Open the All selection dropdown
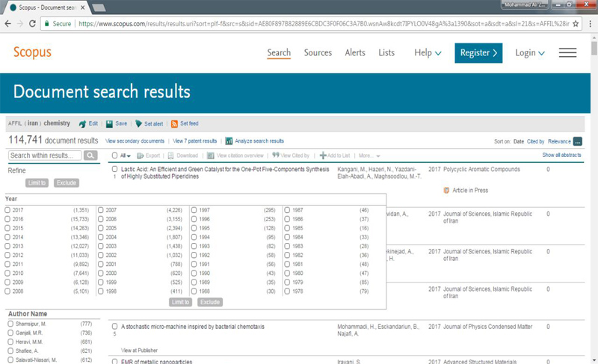 point(126,155)
